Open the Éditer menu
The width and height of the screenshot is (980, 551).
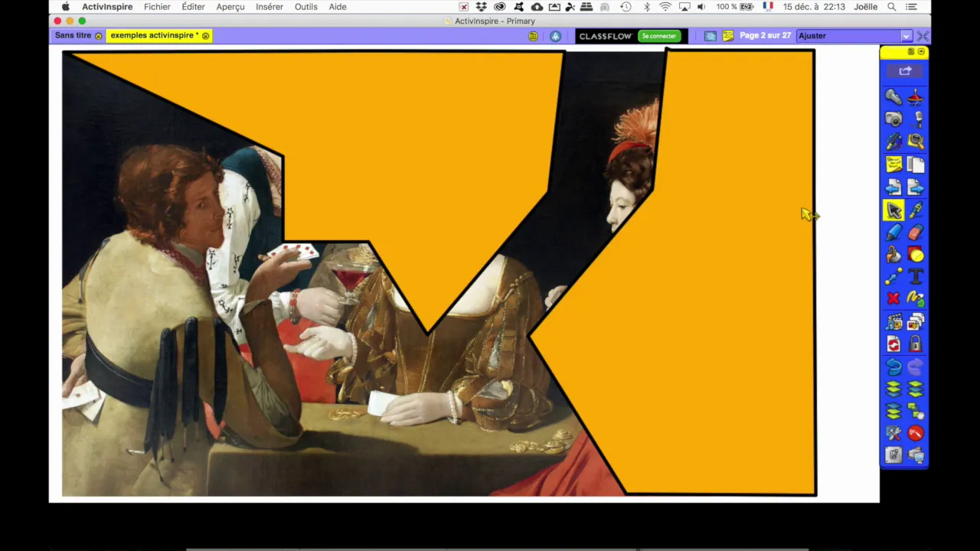tap(193, 7)
